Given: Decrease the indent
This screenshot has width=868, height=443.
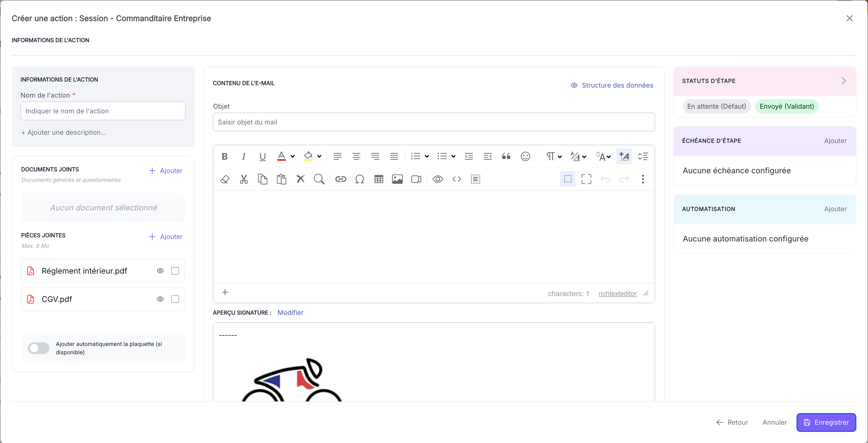Looking at the screenshot, I should (x=487, y=156).
